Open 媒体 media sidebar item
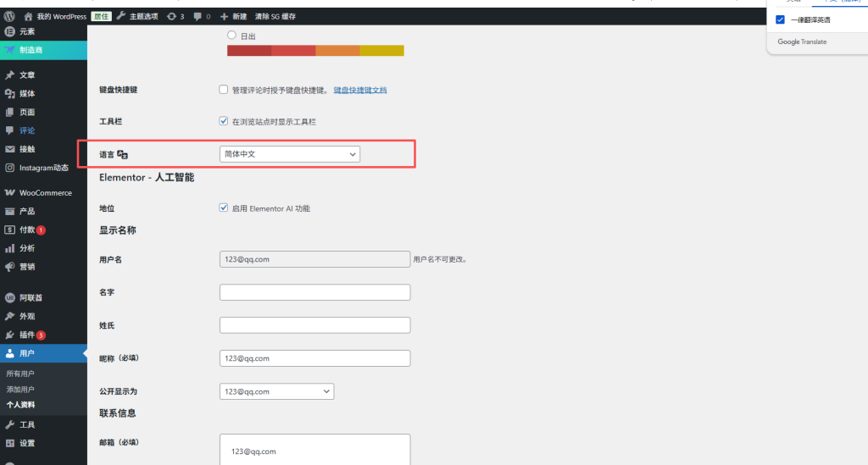 [43, 93]
